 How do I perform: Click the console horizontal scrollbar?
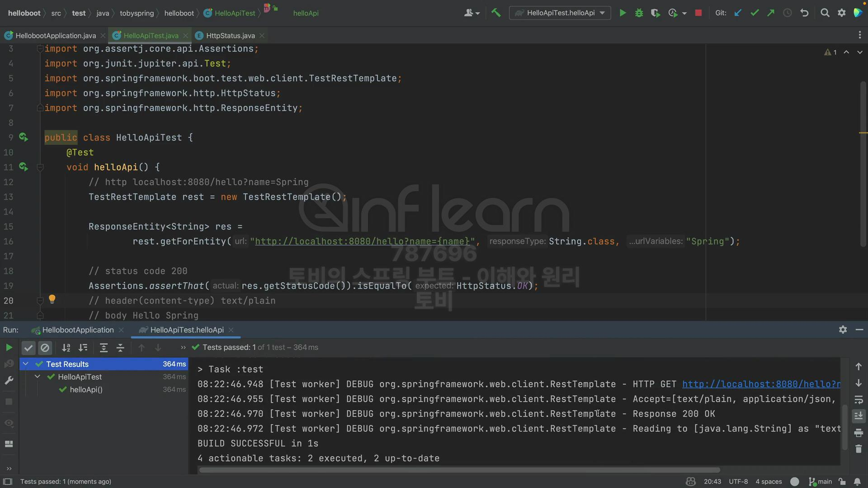459,470
